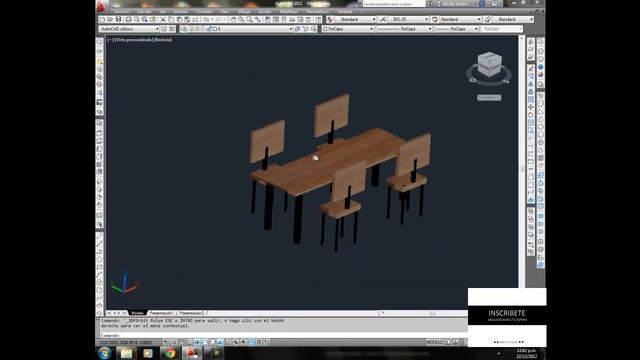Open the lineweight PorCapa dropdown
The image size is (640, 360).
457,29
